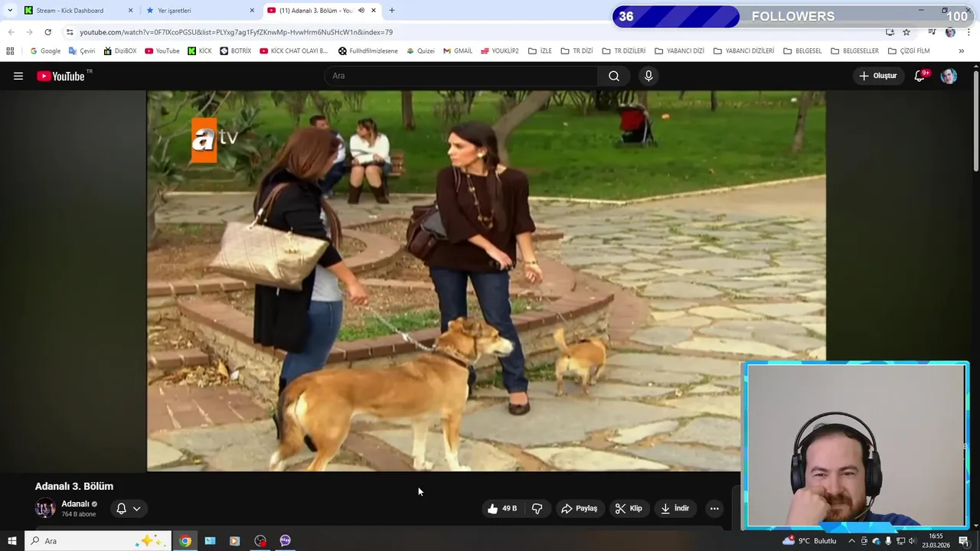Start voice search with the microphone icon
Viewport: 980px width, 551px height.
[648, 76]
